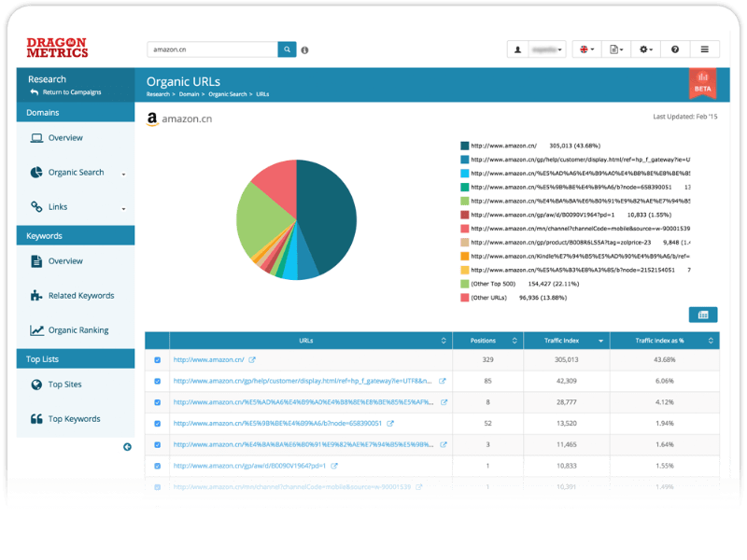Click Return to Campaigns link
The width and height of the screenshot is (747, 560).
[x=71, y=92]
